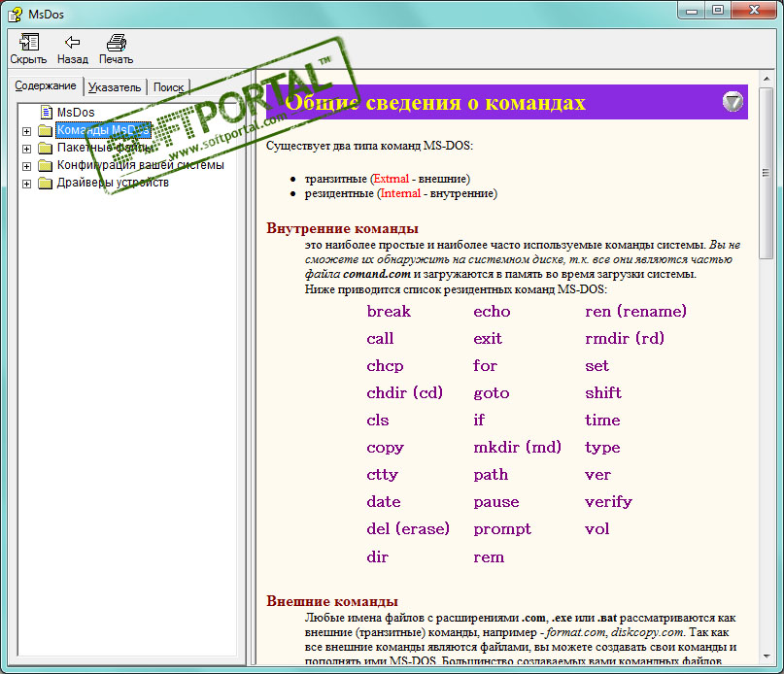Open the exit command link
The width and height of the screenshot is (784, 674).
[x=488, y=339]
